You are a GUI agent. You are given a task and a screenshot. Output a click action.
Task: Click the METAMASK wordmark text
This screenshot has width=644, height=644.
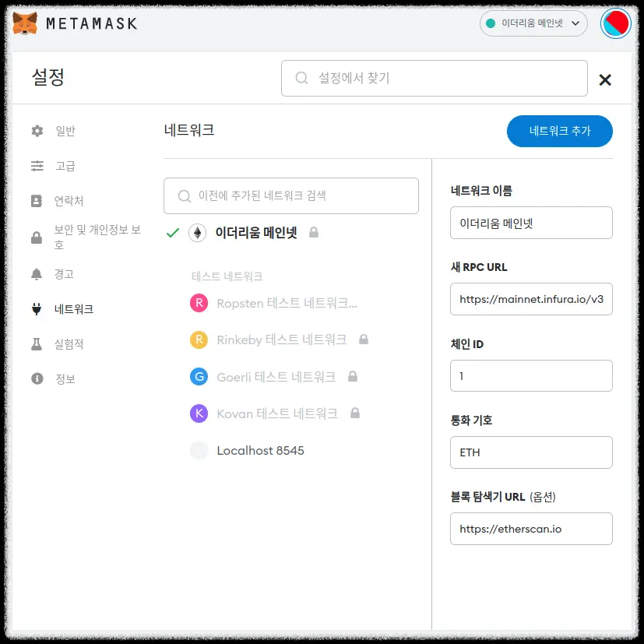click(x=92, y=23)
